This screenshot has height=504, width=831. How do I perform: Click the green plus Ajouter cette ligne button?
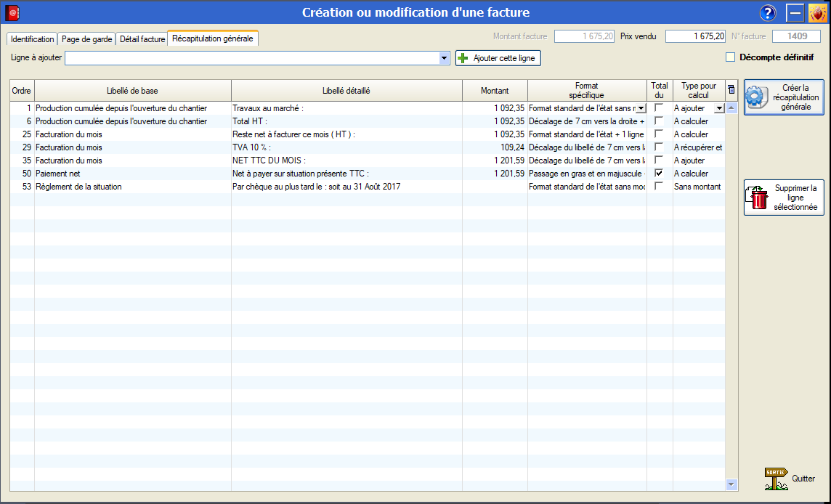[498, 58]
